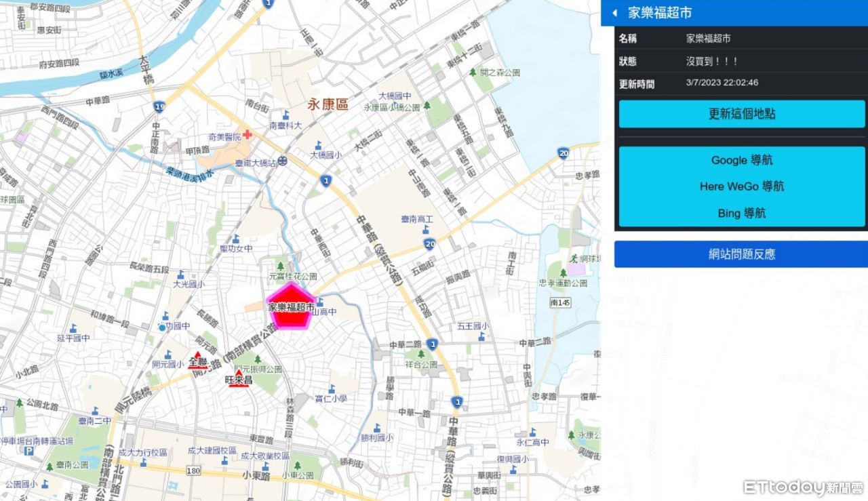Click the 奇美醫院 red cross icon
This screenshot has width=868, height=501.
coord(248,134)
